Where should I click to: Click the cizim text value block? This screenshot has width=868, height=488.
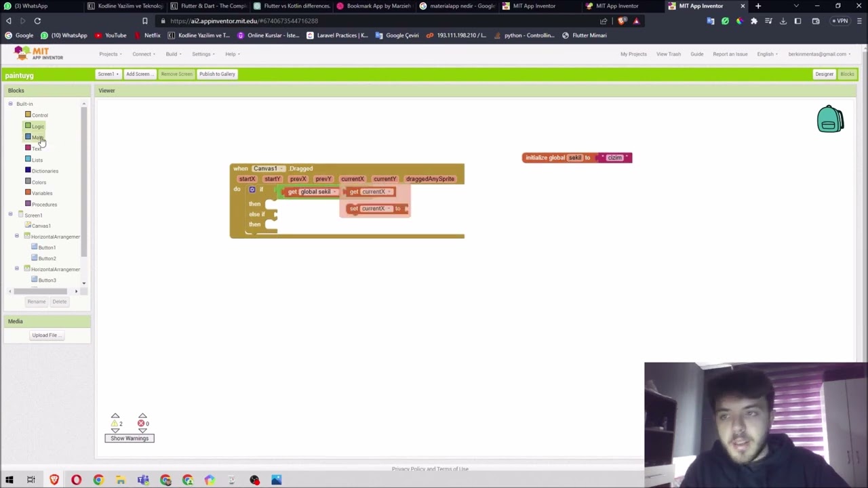(x=614, y=158)
